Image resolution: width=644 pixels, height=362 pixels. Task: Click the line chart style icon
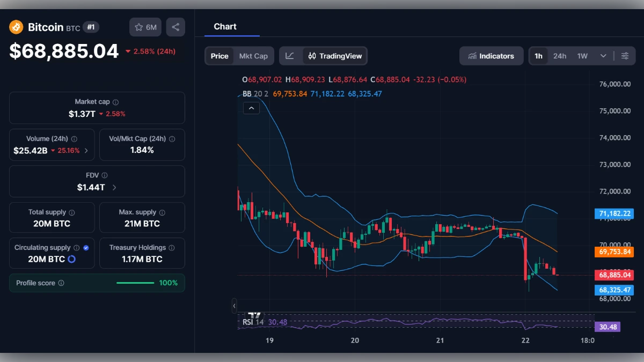[x=290, y=55]
